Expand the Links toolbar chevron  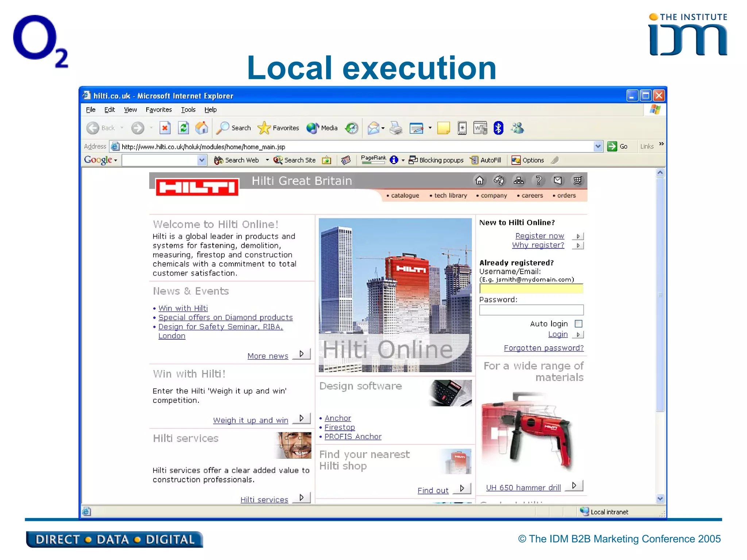(x=661, y=144)
